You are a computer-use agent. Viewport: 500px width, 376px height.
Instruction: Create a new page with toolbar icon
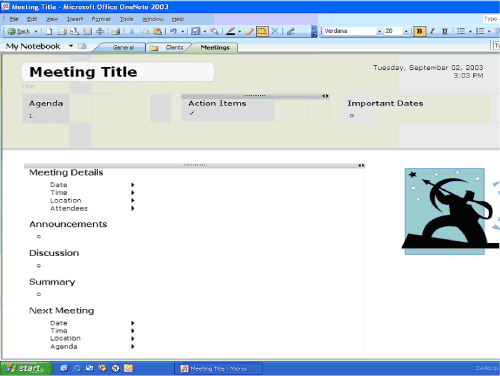point(49,31)
